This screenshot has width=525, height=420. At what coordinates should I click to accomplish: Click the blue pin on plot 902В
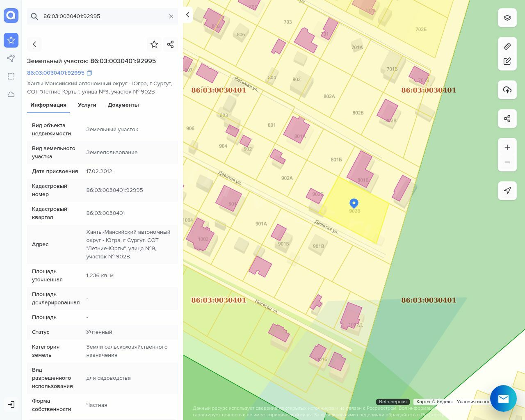pos(354,203)
